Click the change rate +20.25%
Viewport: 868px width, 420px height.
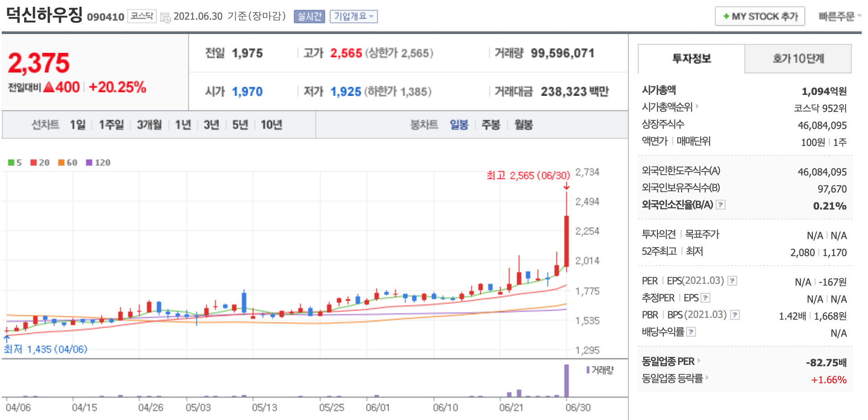118,87
